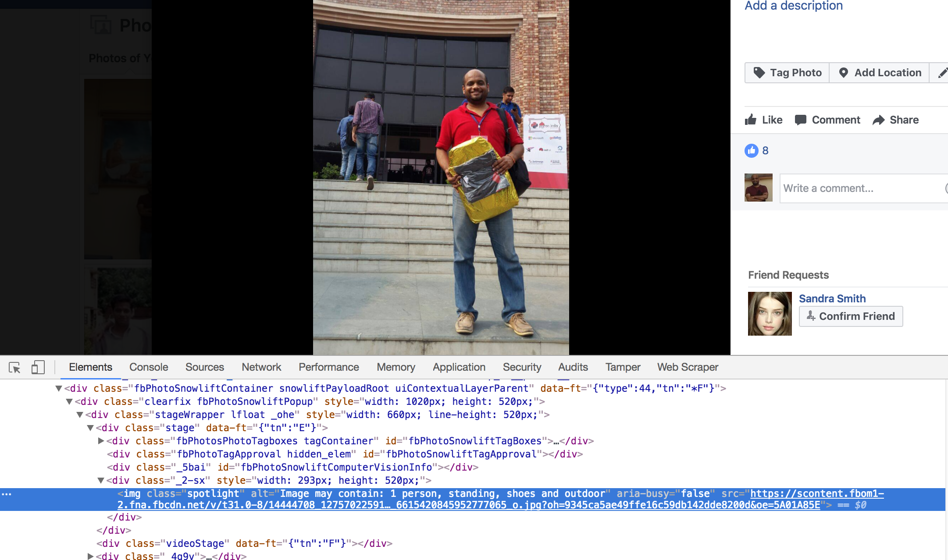Expand the stageWrapper lfloat div node
This screenshot has height=560, width=948.
click(79, 414)
